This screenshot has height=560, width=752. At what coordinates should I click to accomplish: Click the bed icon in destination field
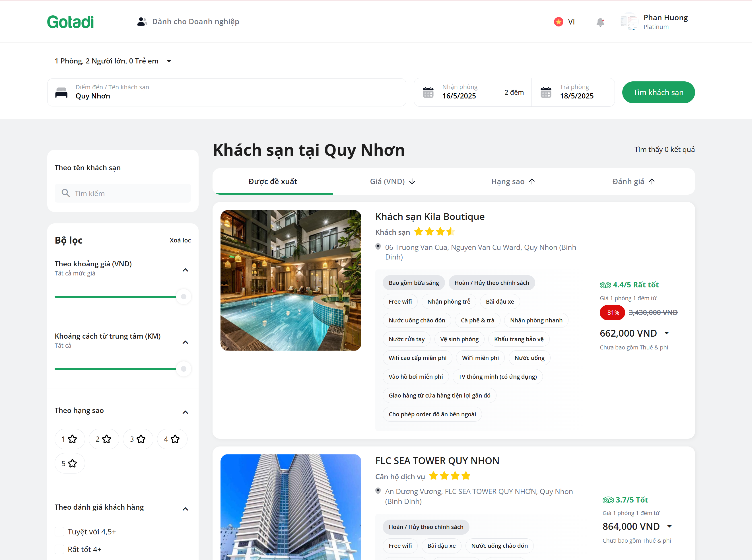point(61,92)
